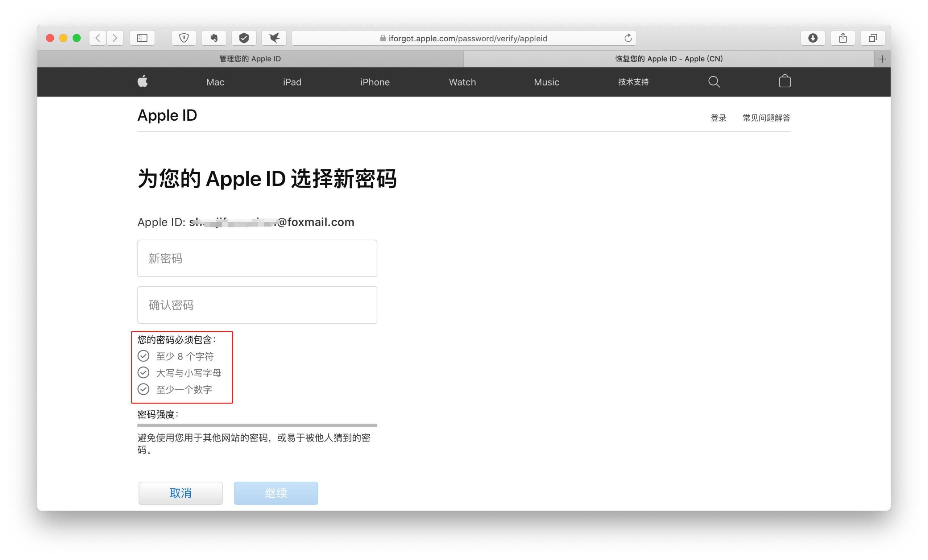Click the '至少一个数字' requirement text
Viewport: 928px width, 560px height.
click(184, 389)
